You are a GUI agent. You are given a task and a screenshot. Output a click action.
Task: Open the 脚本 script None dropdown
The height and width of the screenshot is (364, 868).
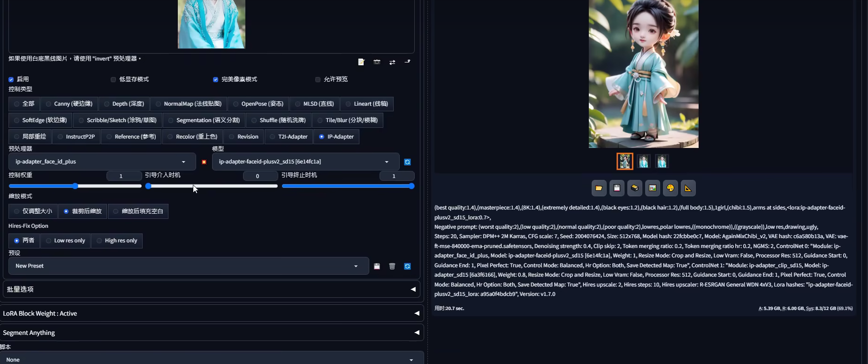212,359
